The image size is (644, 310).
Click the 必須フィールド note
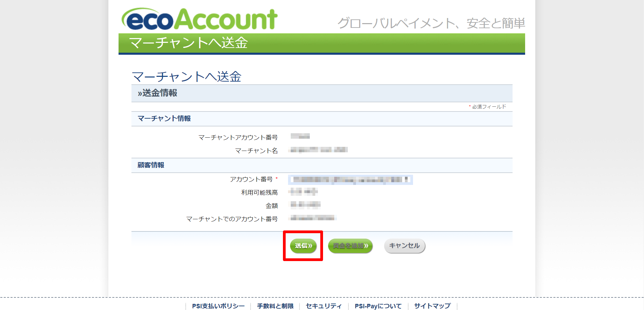[x=487, y=107]
